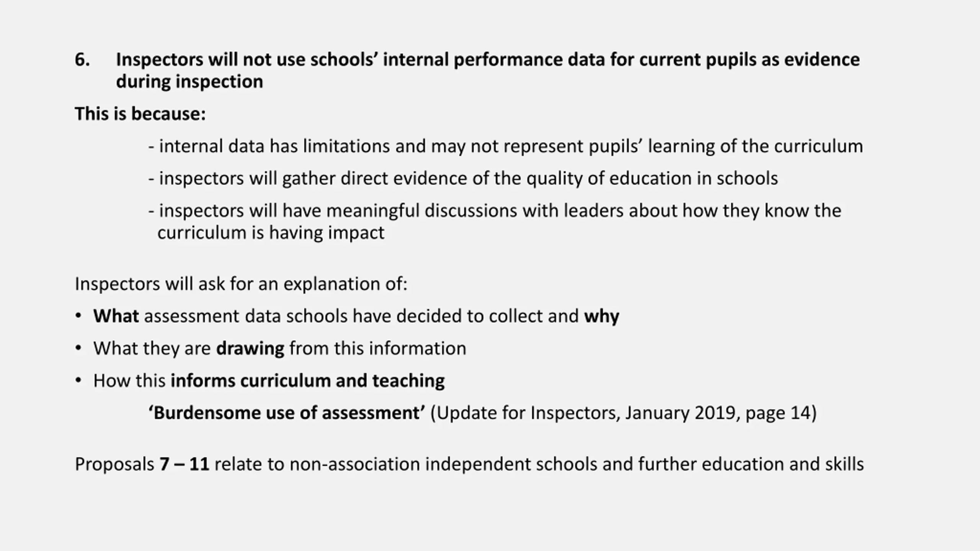Click the 'This is because:' subheading
This screenshot has width=980, height=551.
coord(140,114)
